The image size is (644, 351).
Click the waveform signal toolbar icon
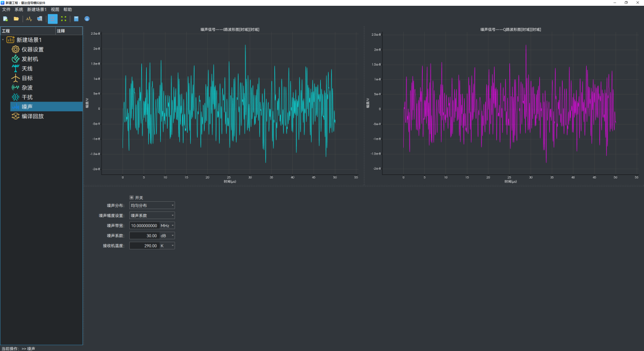pyautogui.click(x=29, y=19)
